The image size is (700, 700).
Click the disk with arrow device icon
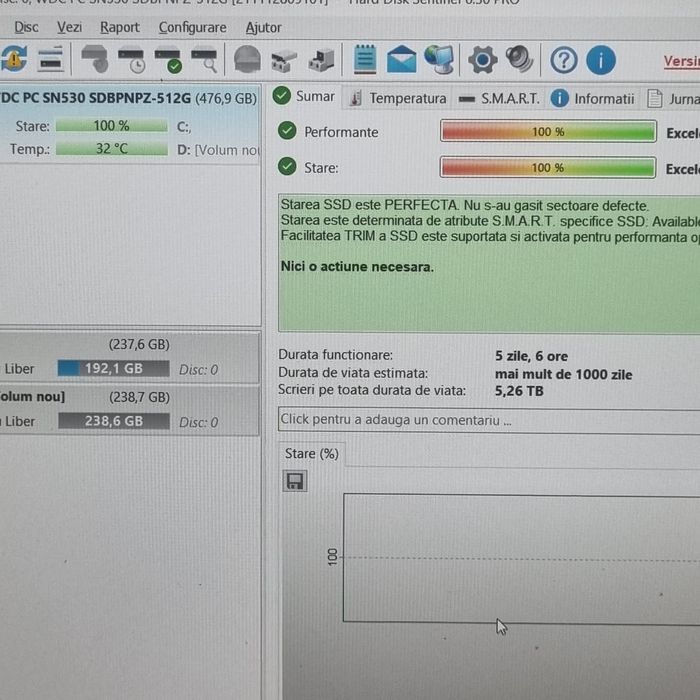(321, 60)
